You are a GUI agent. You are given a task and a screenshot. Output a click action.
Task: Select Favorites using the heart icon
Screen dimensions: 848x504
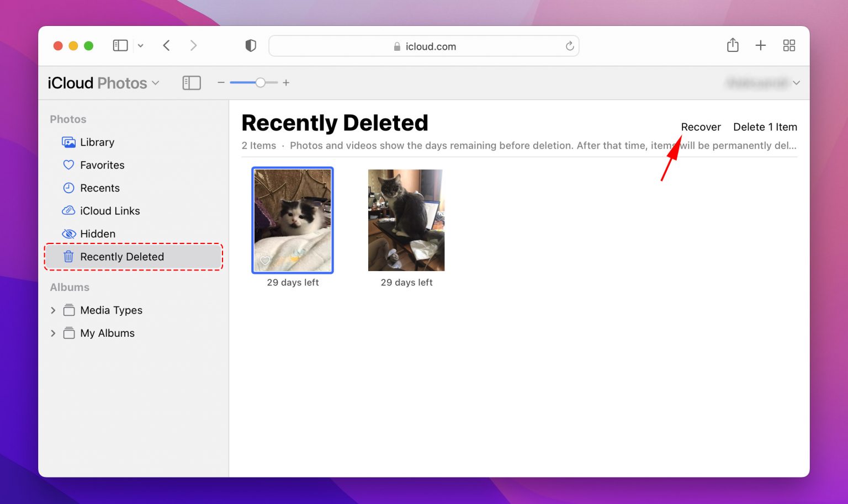click(68, 165)
